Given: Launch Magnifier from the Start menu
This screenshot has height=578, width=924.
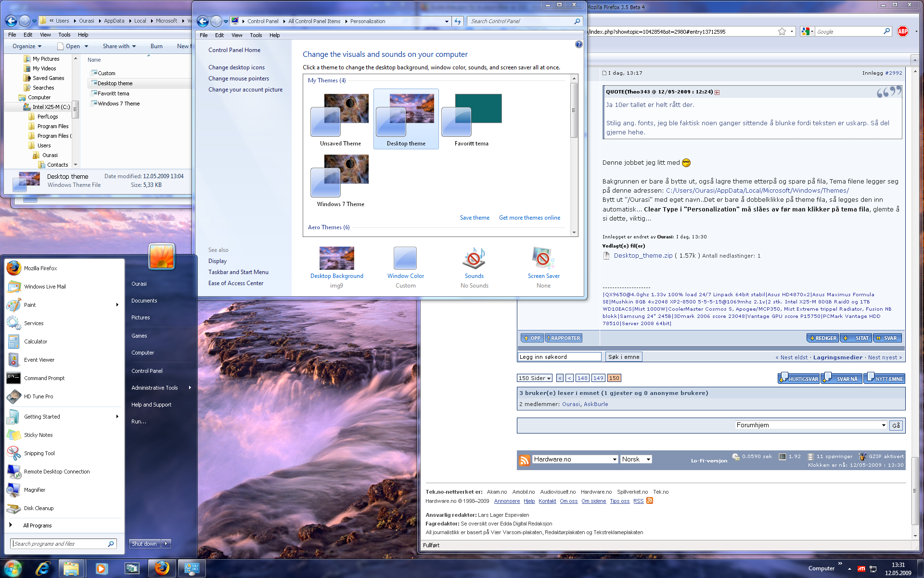Looking at the screenshot, I should tap(35, 490).
